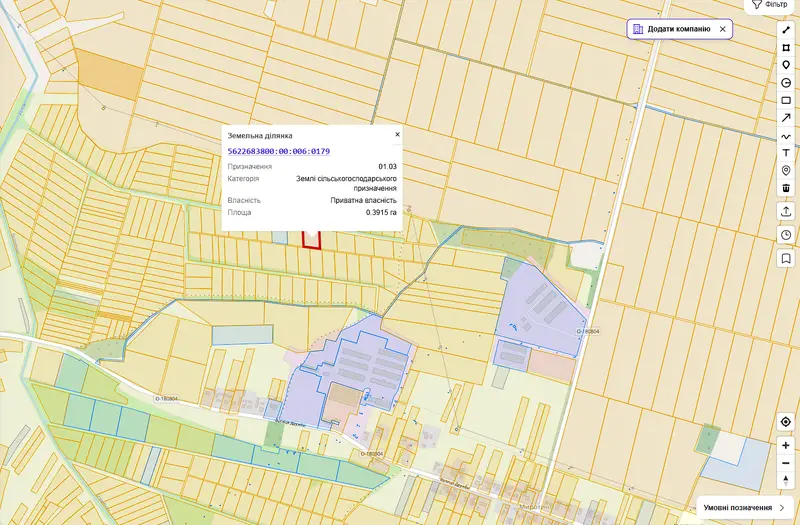Click the company building icon
This screenshot has height=525, width=800.
pyautogui.click(x=638, y=29)
